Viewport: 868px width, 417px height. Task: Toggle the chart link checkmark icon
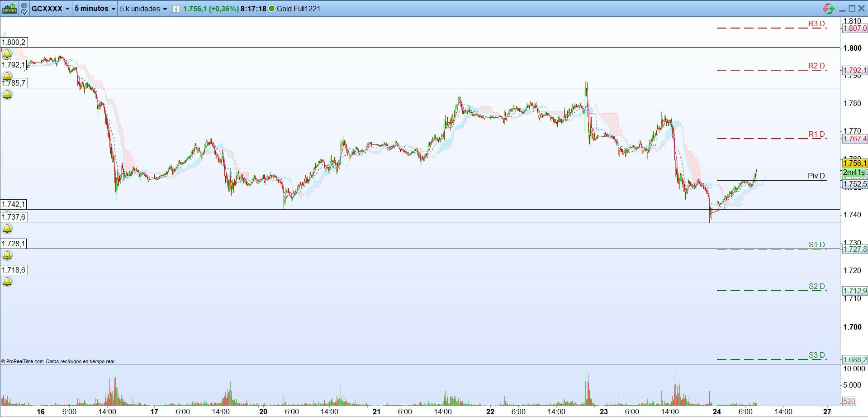[24, 9]
